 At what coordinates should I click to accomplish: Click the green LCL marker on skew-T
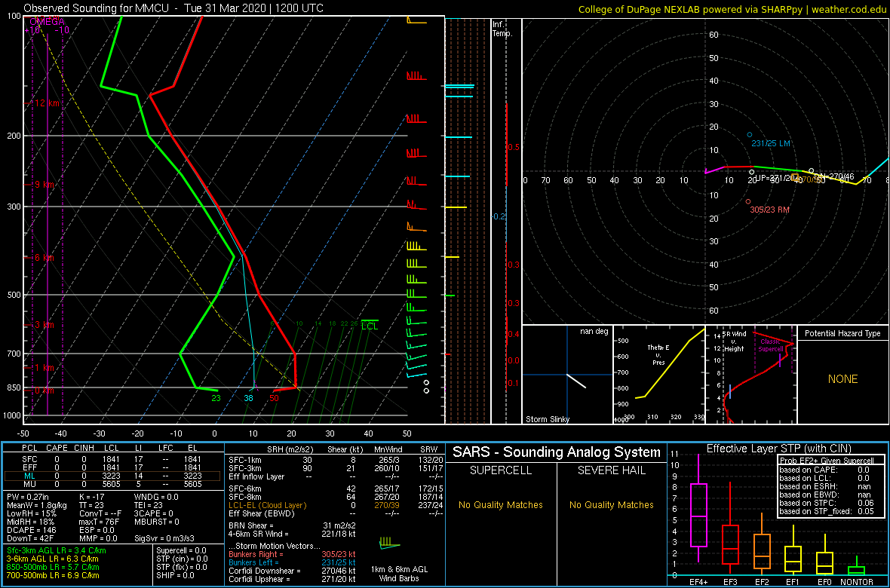click(x=370, y=326)
